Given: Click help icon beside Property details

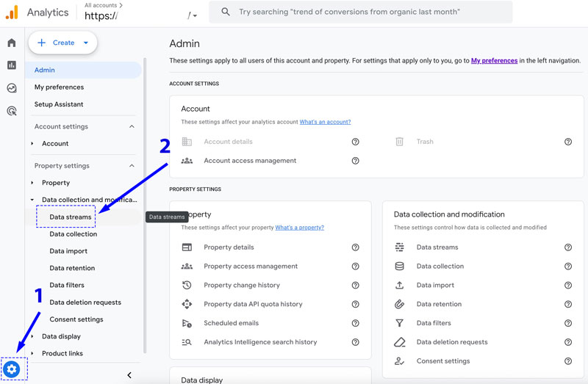Looking at the screenshot, I should point(355,247).
